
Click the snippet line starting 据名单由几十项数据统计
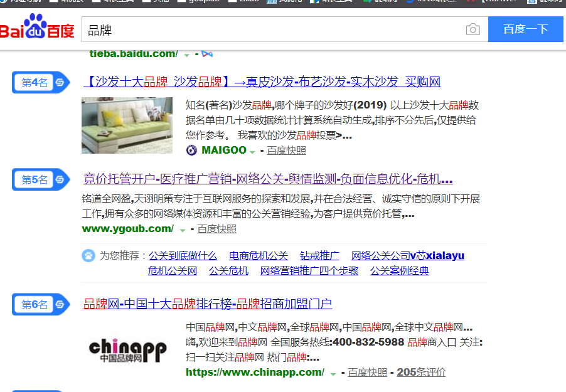tap(331, 120)
